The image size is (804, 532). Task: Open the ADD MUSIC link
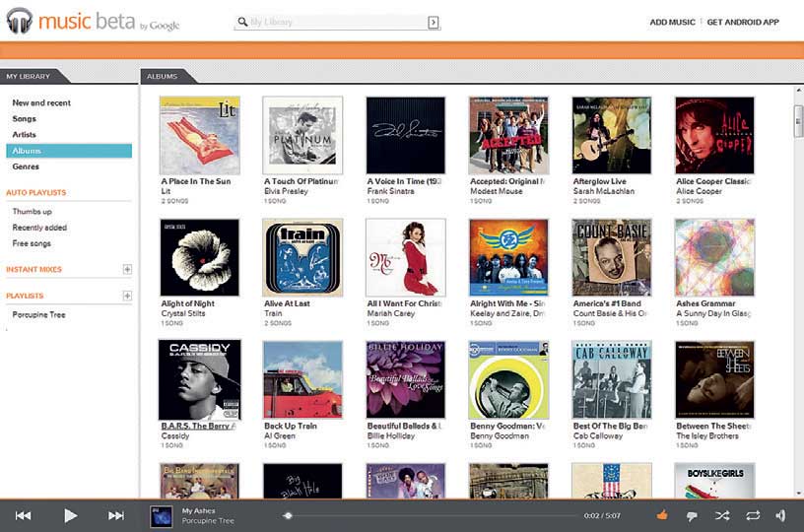[672, 22]
